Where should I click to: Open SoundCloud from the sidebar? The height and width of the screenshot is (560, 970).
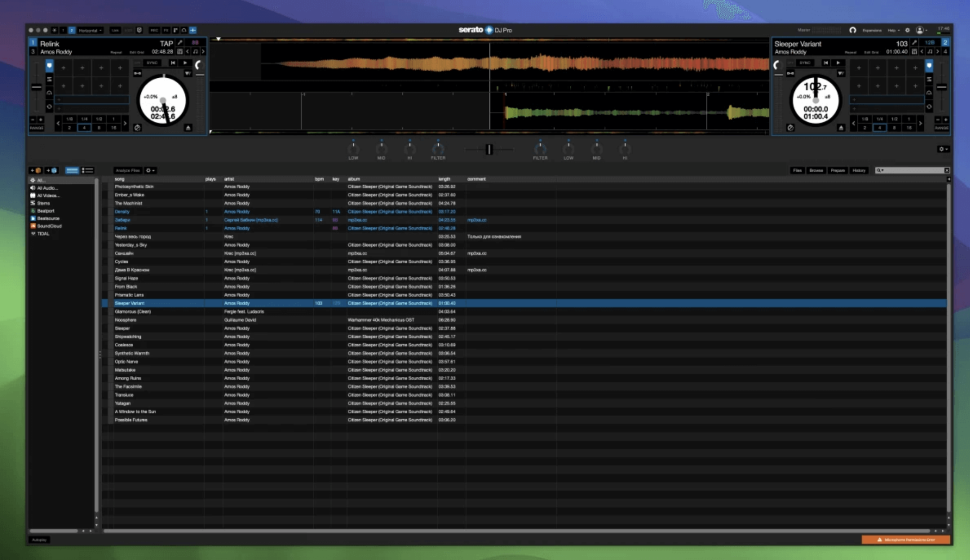[x=48, y=226]
